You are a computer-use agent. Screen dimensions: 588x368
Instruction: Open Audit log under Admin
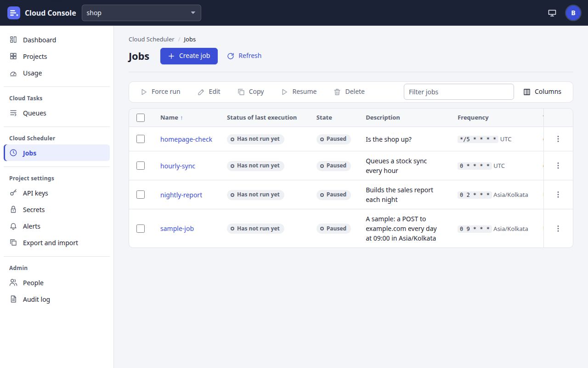pyautogui.click(x=57, y=299)
